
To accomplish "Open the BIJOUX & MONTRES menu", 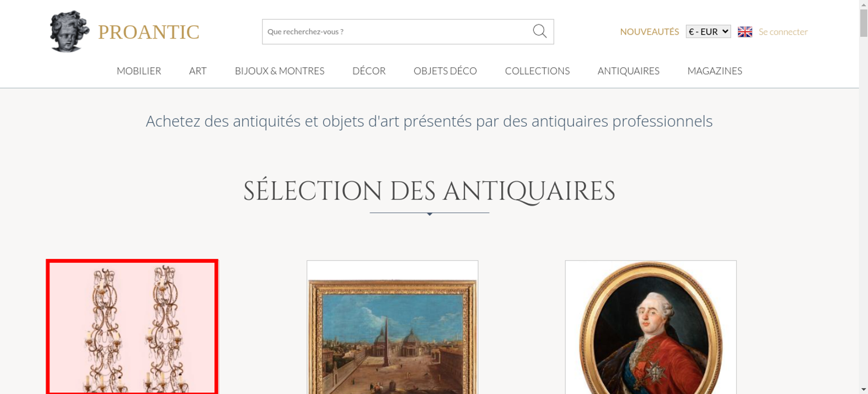I will (x=279, y=71).
